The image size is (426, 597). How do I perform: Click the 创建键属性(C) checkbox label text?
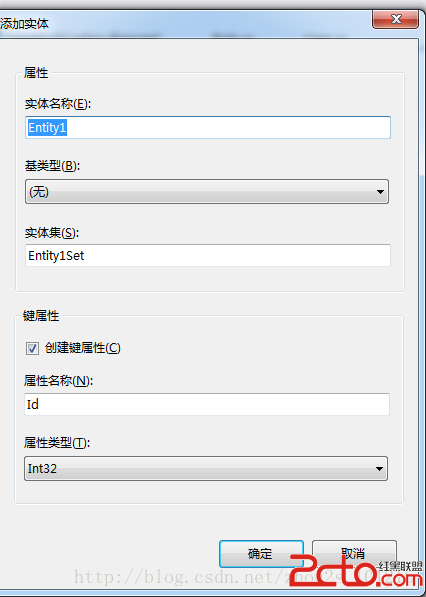pyautogui.click(x=83, y=348)
